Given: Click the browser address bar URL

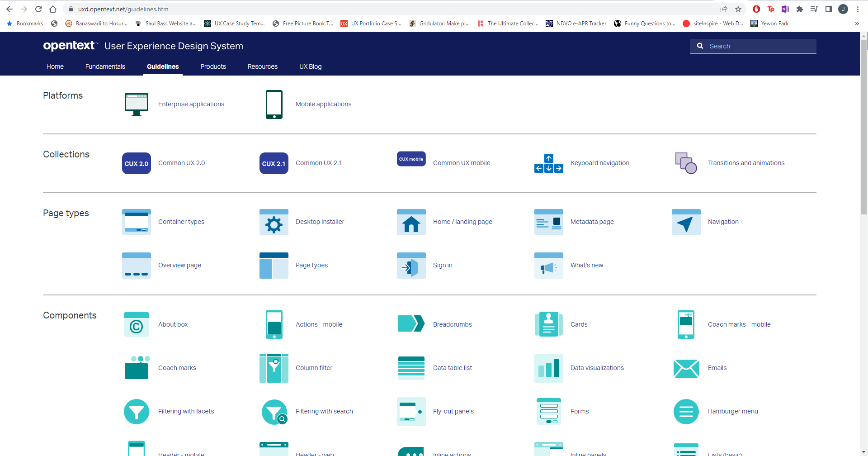Looking at the screenshot, I should click(x=123, y=9).
